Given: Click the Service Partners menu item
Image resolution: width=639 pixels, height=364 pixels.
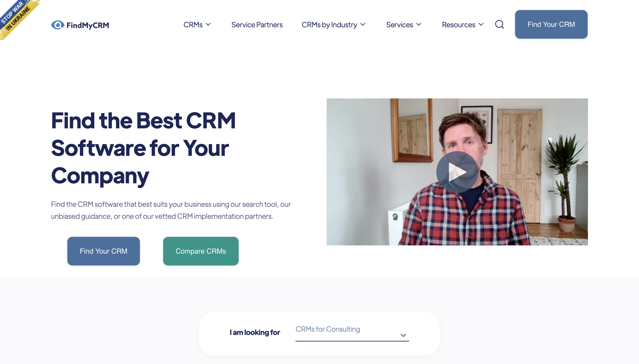Looking at the screenshot, I should coord(257,24).
